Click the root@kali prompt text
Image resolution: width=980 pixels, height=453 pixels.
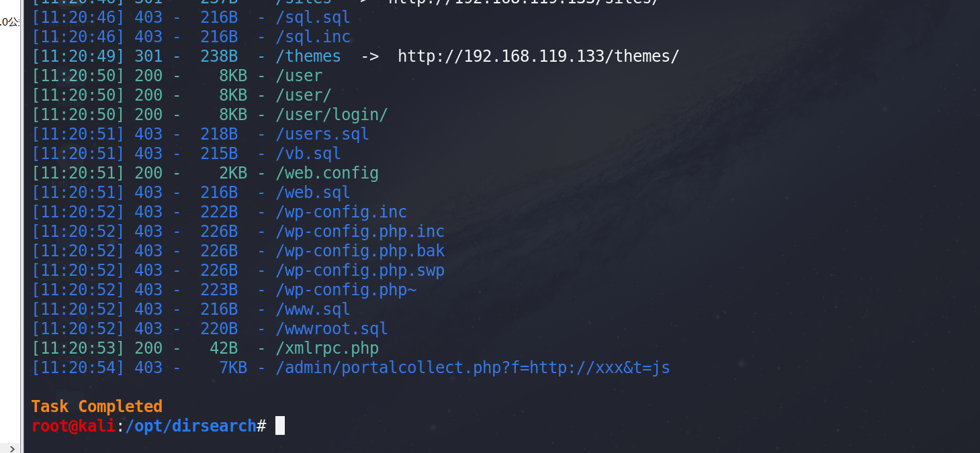pyautogui.click(x=73, y=425)
